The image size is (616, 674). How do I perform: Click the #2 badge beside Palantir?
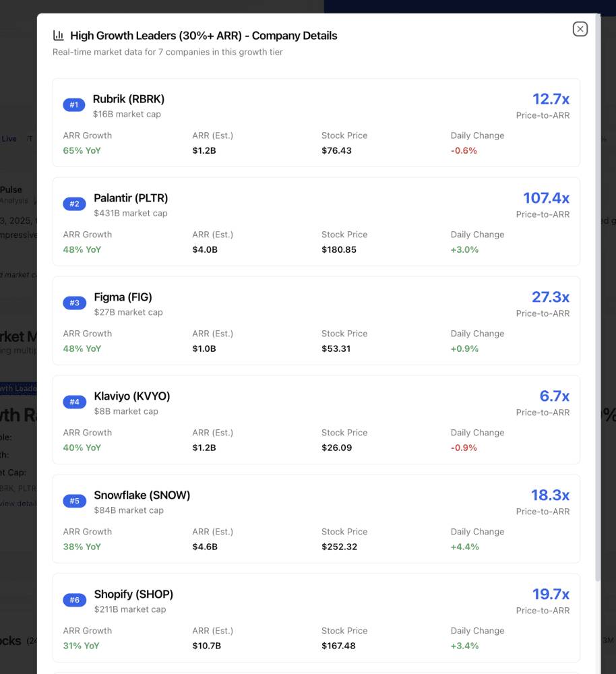pyautogui.click(x=74, y=204)
